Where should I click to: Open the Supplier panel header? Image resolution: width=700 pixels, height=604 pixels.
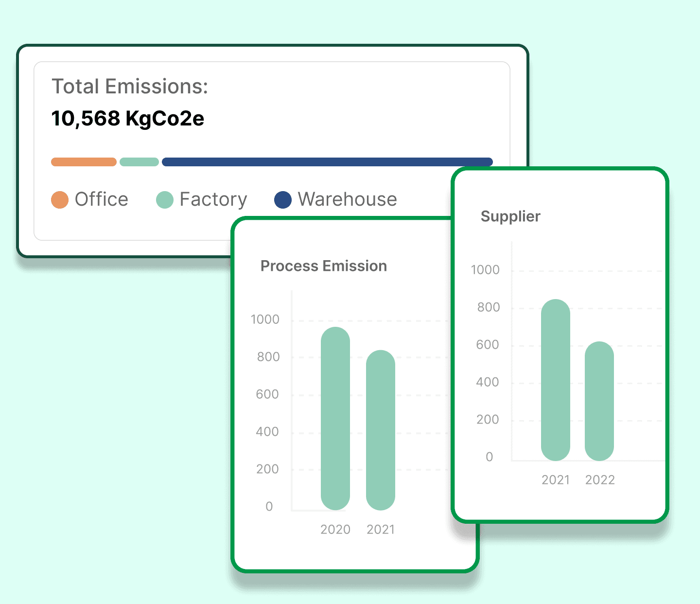tap(510, 216)
